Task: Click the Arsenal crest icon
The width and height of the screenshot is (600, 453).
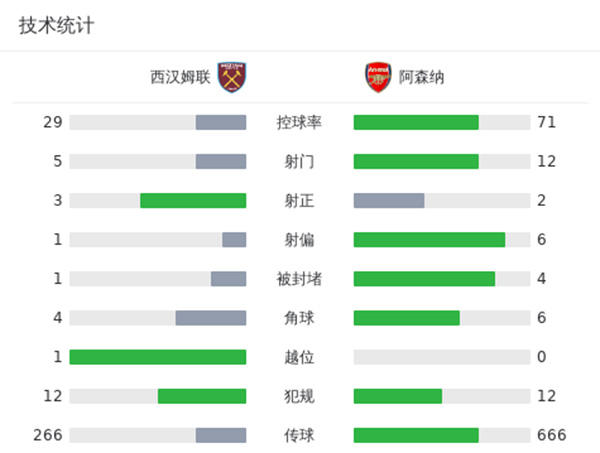Action: [x=378, y=77]
